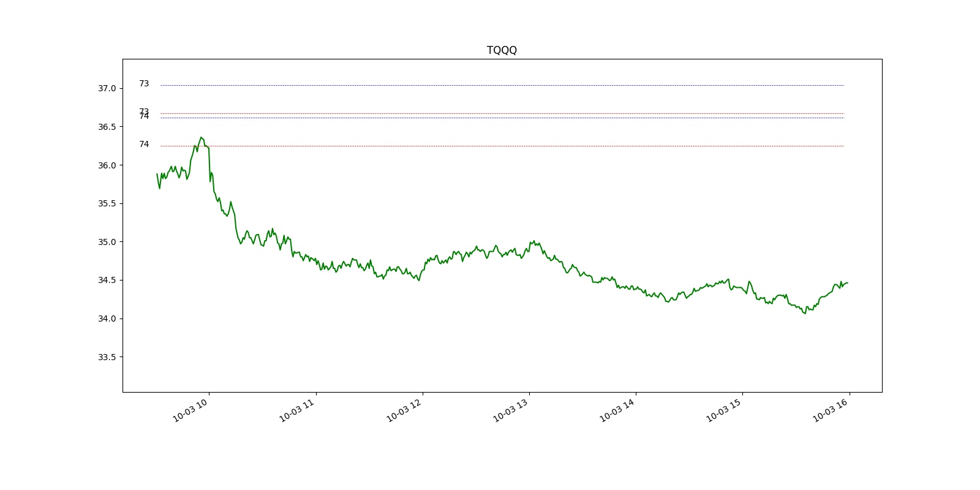Select the 37.0 y-axis tick label
The image size is (980, 490).
click(107, 88)
